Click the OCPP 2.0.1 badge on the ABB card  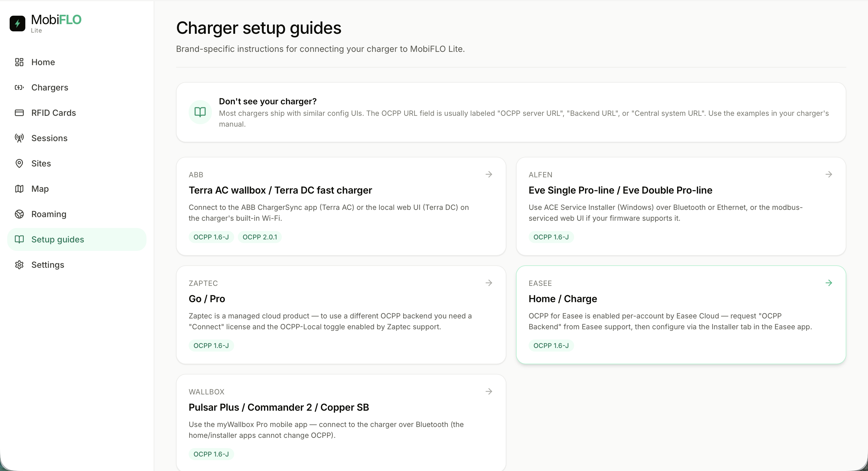pos(259,237)
